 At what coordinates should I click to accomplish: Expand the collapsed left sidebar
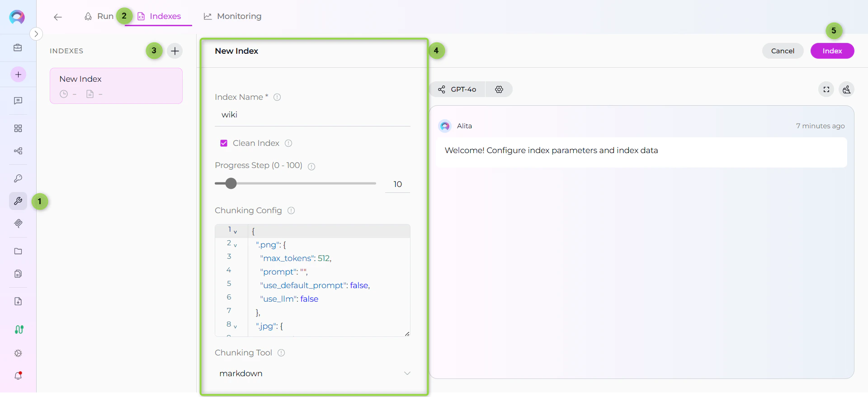point(36,34)
